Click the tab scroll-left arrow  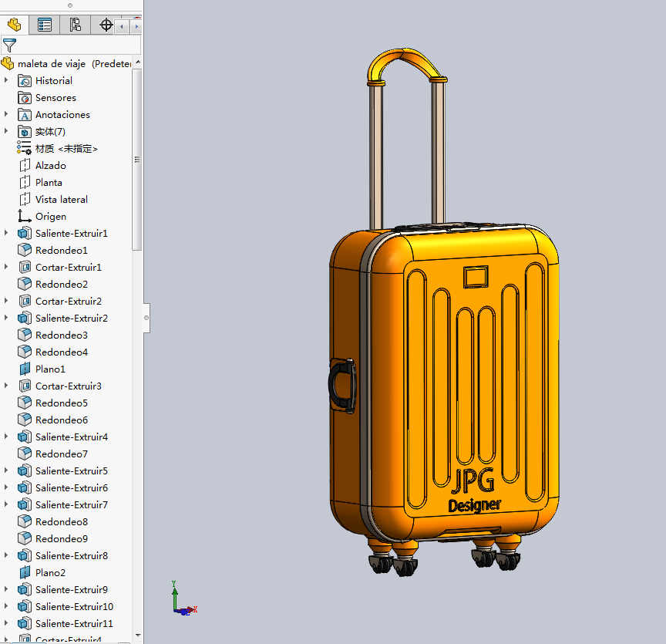(x=122, y=26)
